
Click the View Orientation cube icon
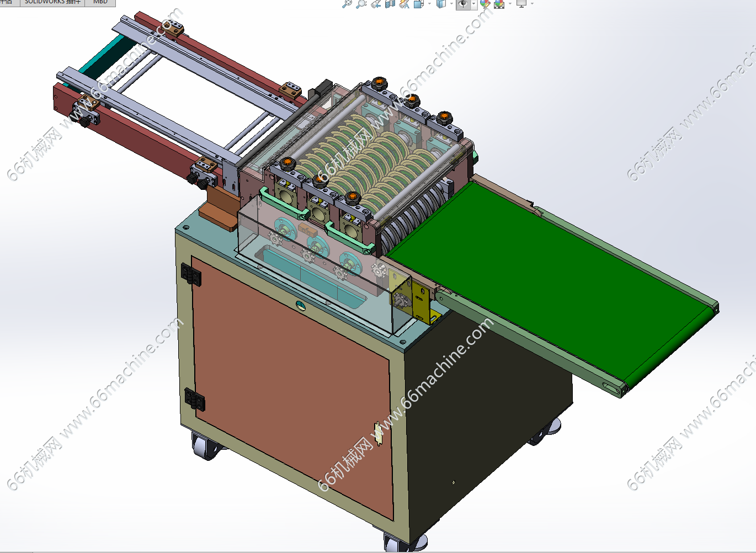[419, 3]
